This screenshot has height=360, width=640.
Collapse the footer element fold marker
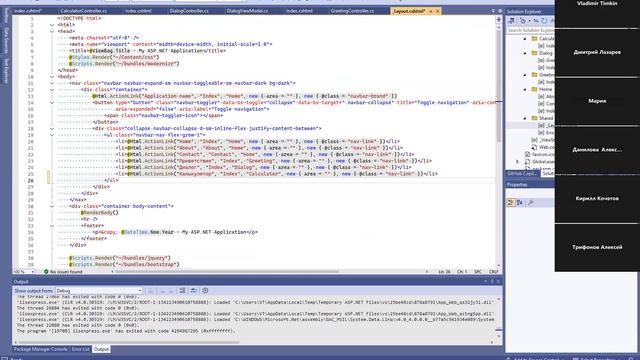(52, 226)
